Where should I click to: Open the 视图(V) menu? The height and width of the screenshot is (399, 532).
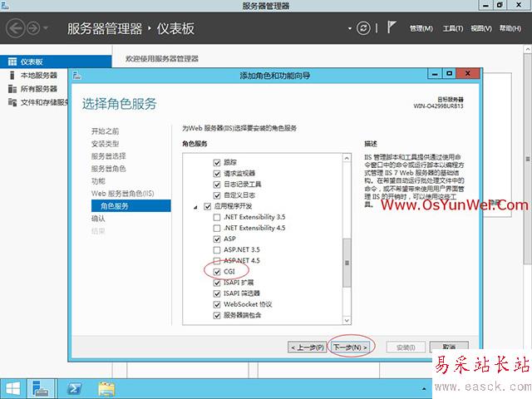click(x=481, y=28)
